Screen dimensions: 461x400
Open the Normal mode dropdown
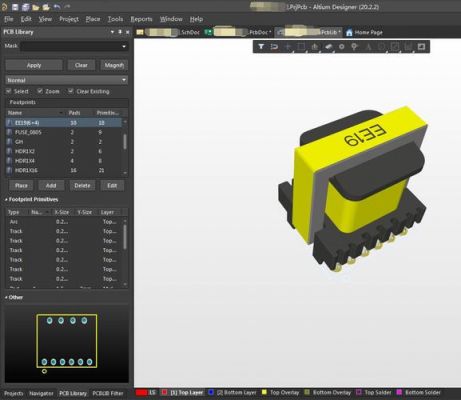[67, 80]
